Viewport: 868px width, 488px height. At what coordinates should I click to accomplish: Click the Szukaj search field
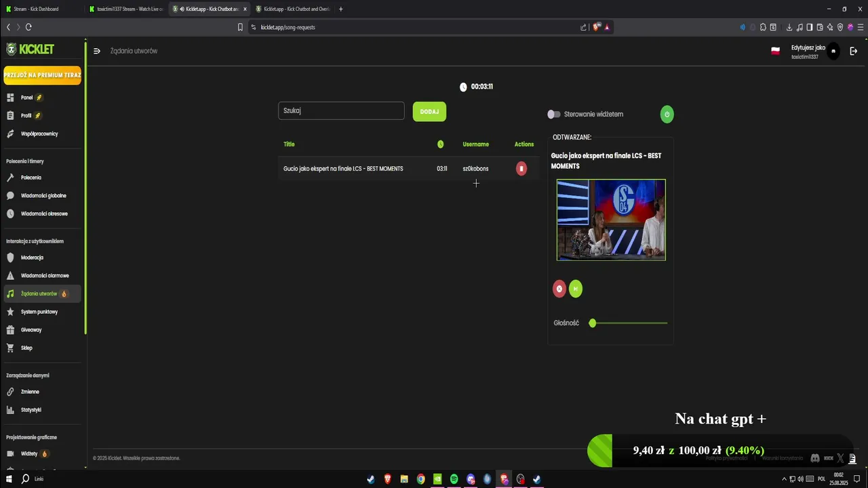[341, 110]
